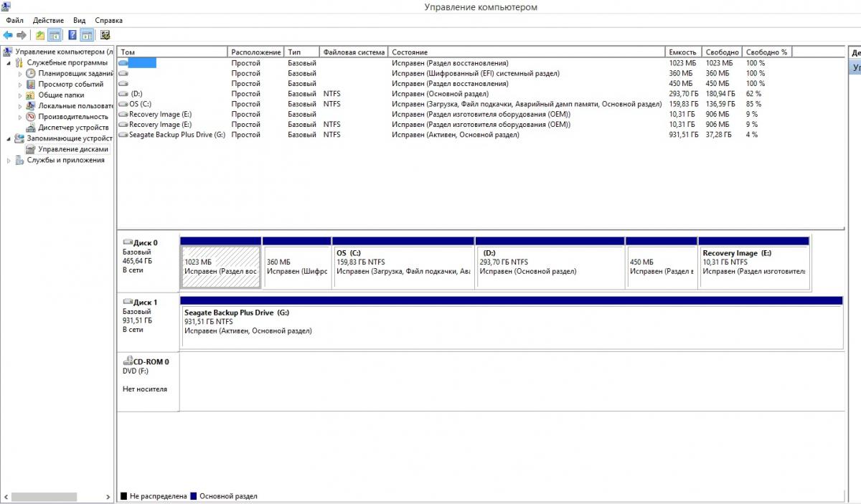Screen dimensions: 861x504
Task: Open the Вид menu
Action: coord(79,21)
